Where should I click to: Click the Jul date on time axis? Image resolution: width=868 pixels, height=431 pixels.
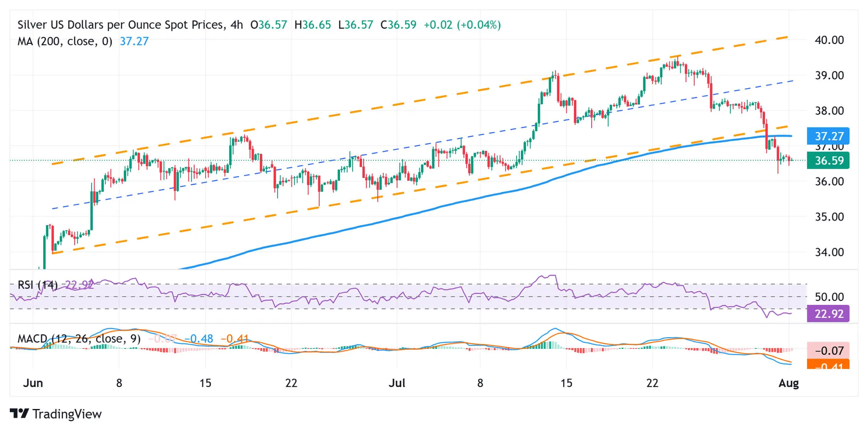397,383
